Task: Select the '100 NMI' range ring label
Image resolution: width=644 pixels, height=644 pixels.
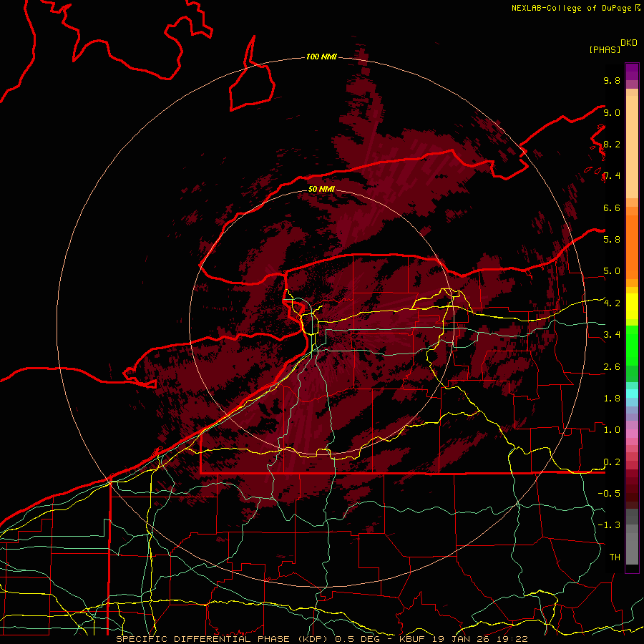Action: 321,57
